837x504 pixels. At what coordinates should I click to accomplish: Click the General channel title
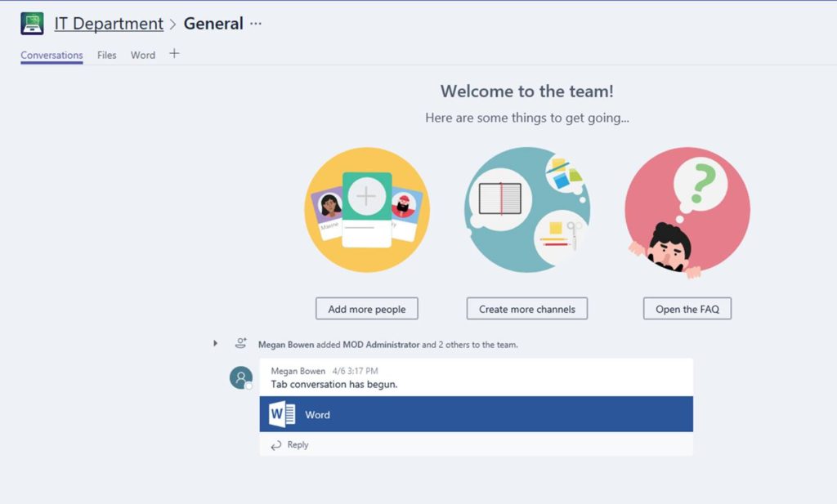213,24
